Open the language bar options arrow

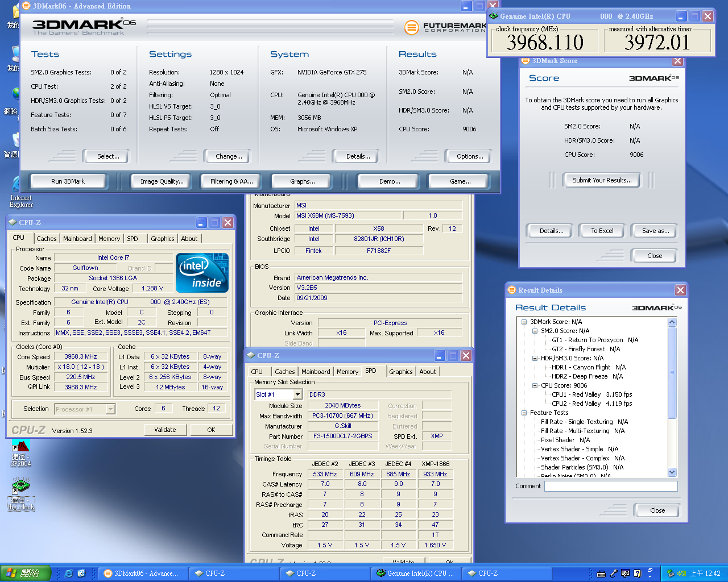(650, 576)
